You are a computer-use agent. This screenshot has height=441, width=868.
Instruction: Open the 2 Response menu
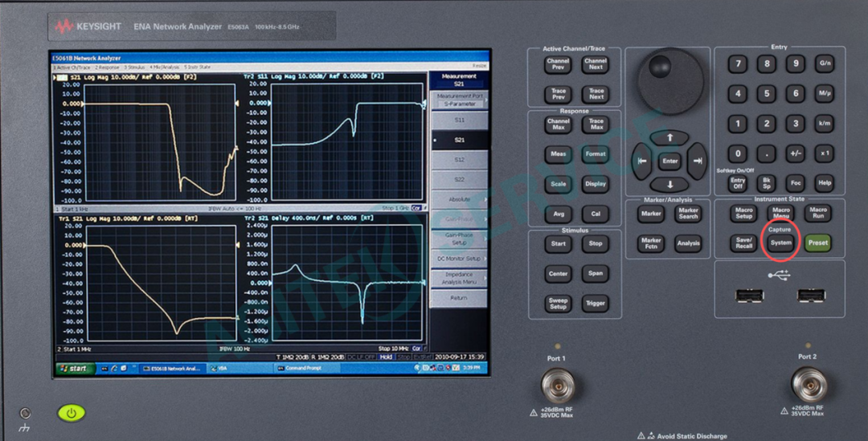tap(107, 67)
